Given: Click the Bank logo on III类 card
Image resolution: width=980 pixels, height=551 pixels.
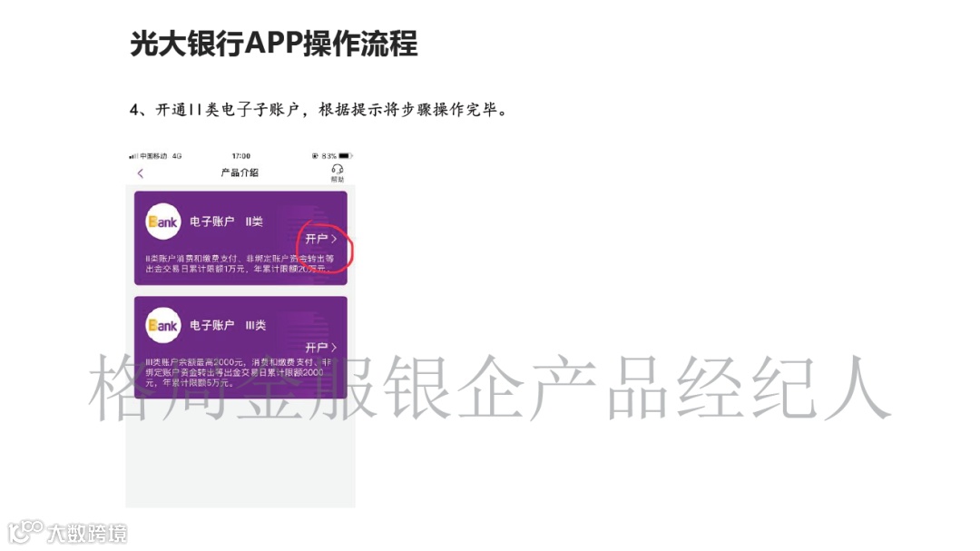Looking at the screenshot, I should point(163,325).
